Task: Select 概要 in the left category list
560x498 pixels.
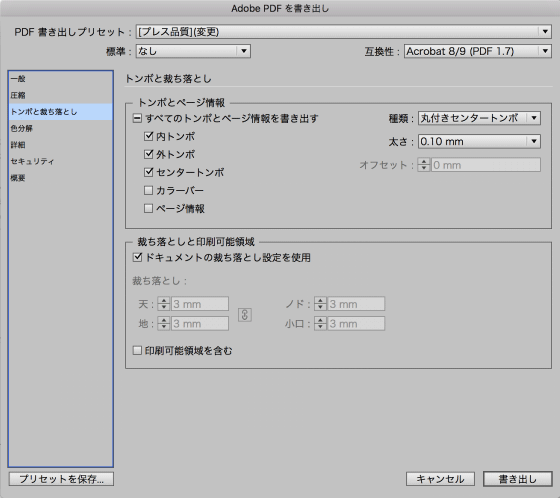Action: (x=61, y=178)
